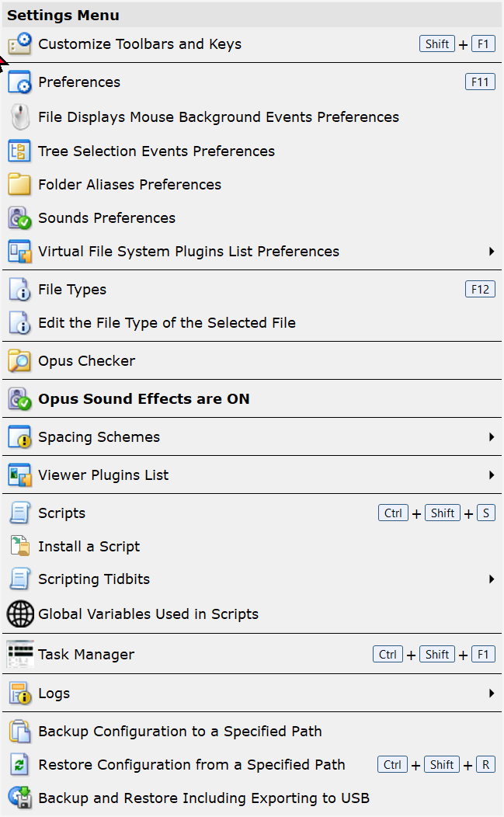Click the Tree Selection Events Preferences icon

point(20,151)
